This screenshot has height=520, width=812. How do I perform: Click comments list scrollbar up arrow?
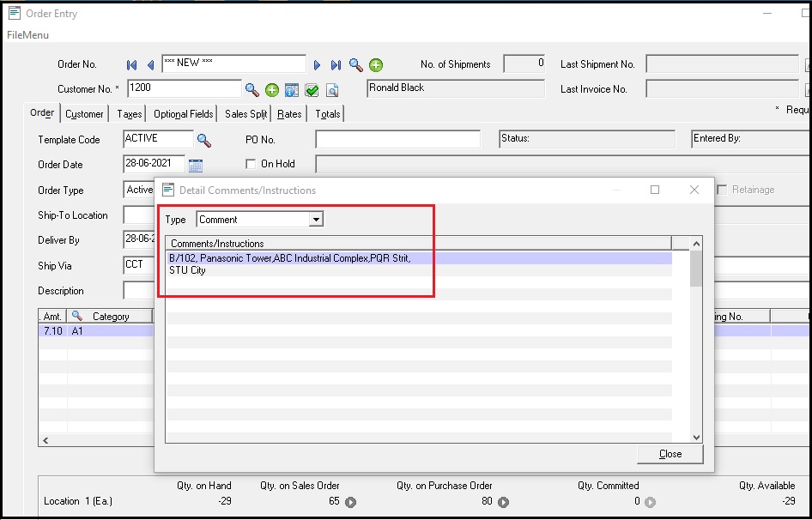[x=696, y=244]
